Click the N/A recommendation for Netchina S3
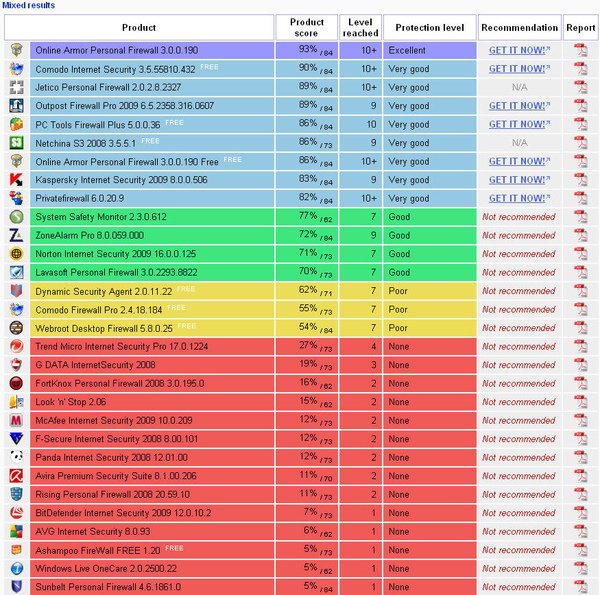 coord(519,143)
